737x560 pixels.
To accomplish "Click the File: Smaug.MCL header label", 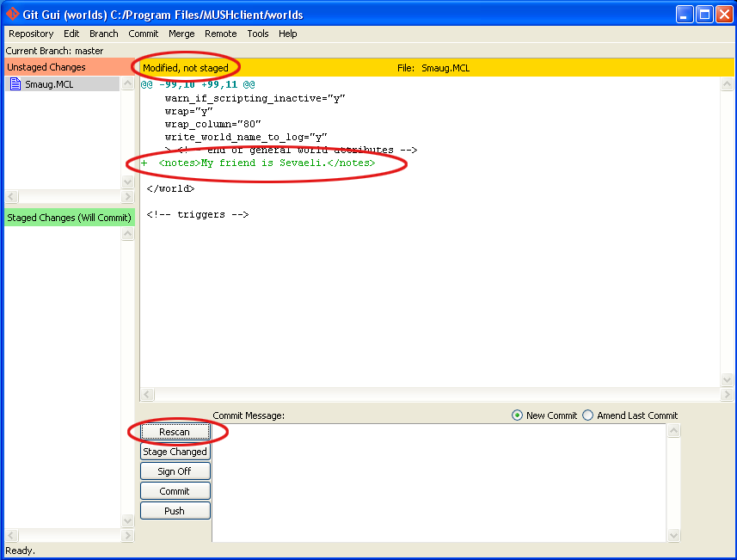I will (x=433, y=68).
